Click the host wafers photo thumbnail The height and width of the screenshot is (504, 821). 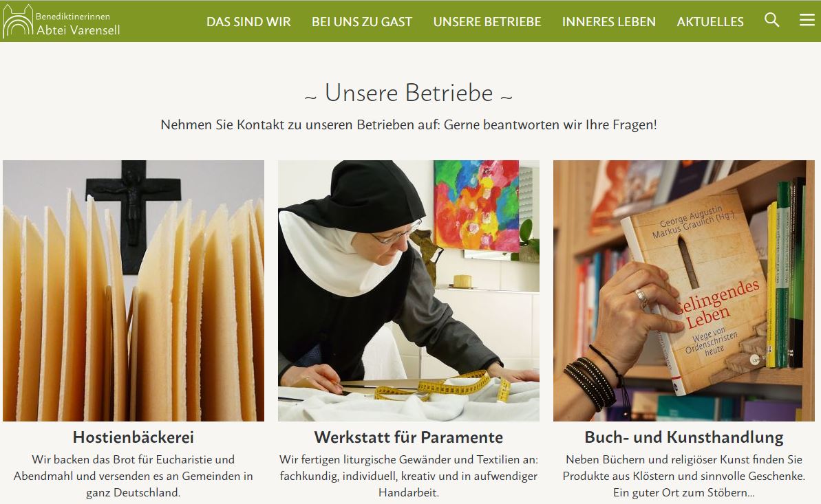(x=134, y=290)
